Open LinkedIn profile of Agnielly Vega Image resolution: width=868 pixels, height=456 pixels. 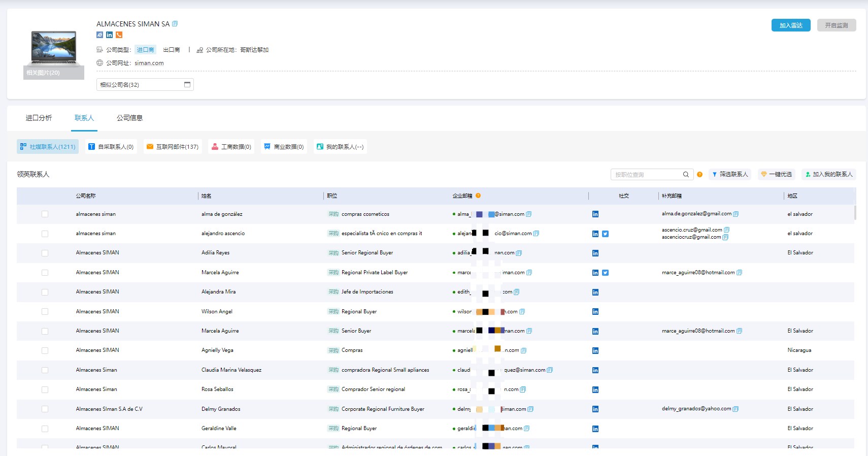(x=595, y=351)
